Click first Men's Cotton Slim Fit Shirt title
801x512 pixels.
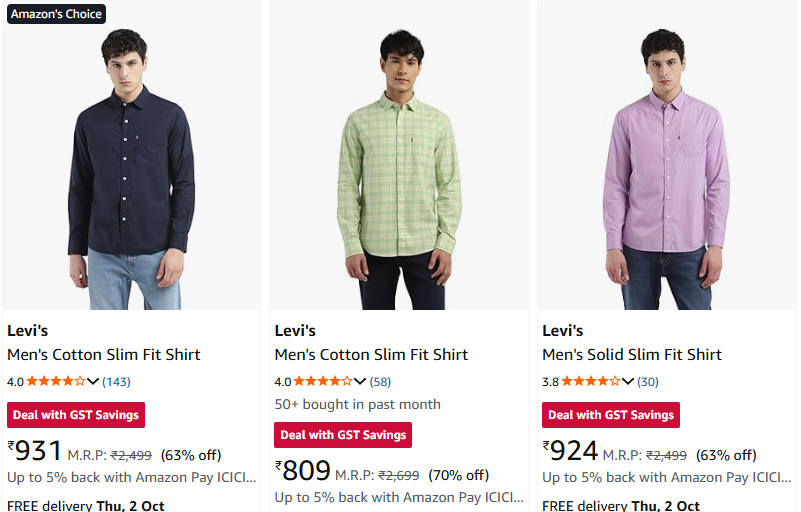(x=104, y=354)
